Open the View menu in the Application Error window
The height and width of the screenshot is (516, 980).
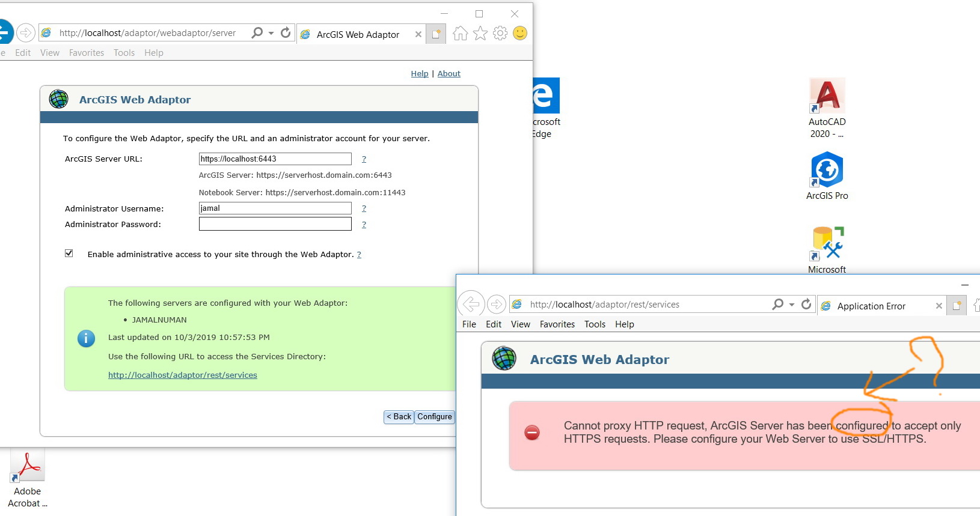(521, 324)
